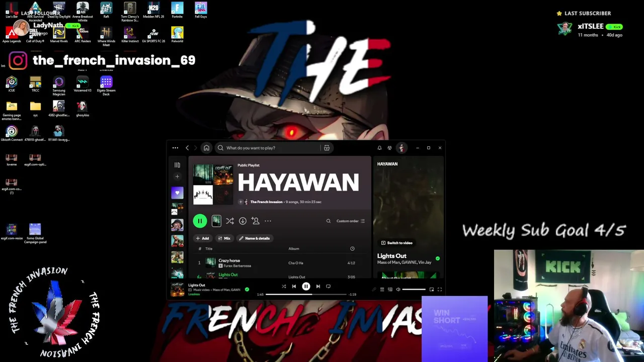The width and height of the screenshot is (644, 362).
Task: Select the Voicemod V3 desktop icon
Action: (83, 84)
